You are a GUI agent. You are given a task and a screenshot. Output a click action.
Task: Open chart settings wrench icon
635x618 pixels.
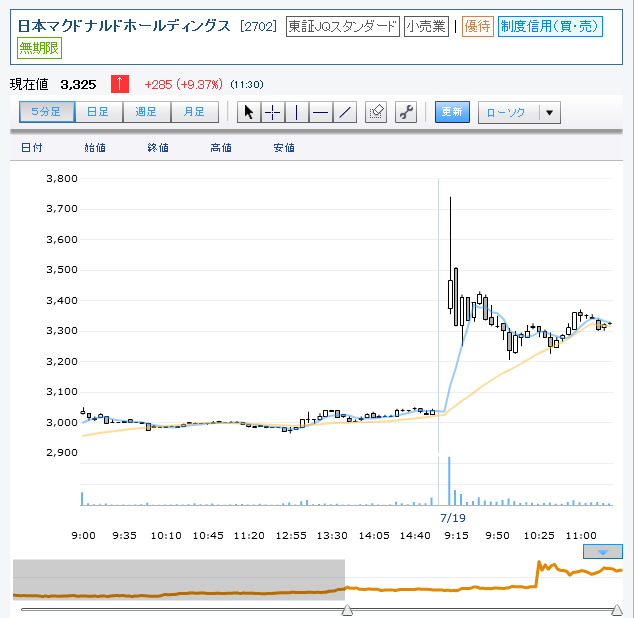tap(406, 112)
